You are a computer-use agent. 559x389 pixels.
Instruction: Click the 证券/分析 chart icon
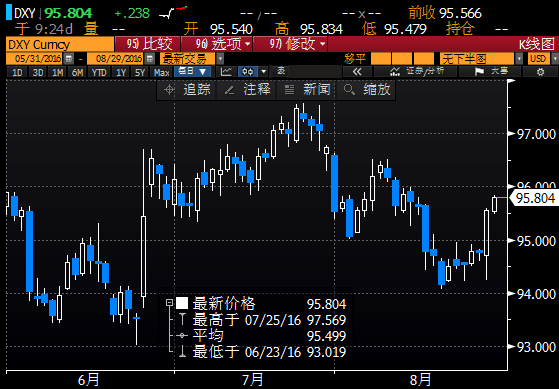click(x=395, y=72)
